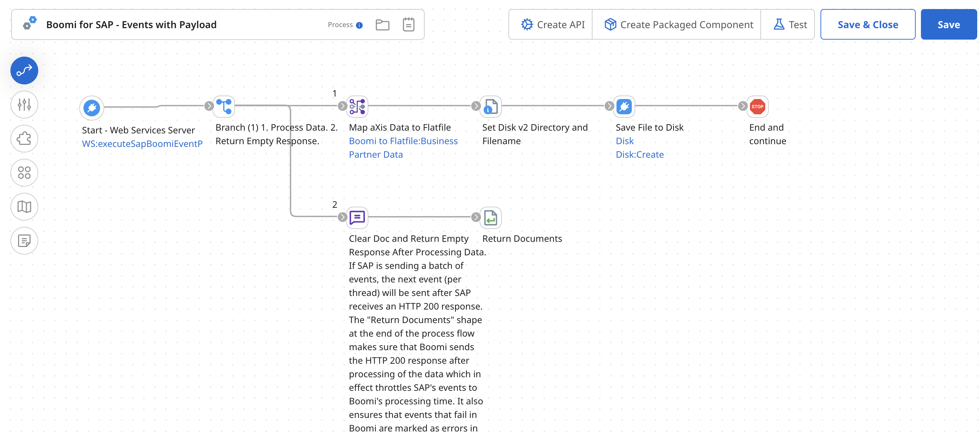
Task: Open the Extensions puzzle-piece panel
Action: (24, 139)
